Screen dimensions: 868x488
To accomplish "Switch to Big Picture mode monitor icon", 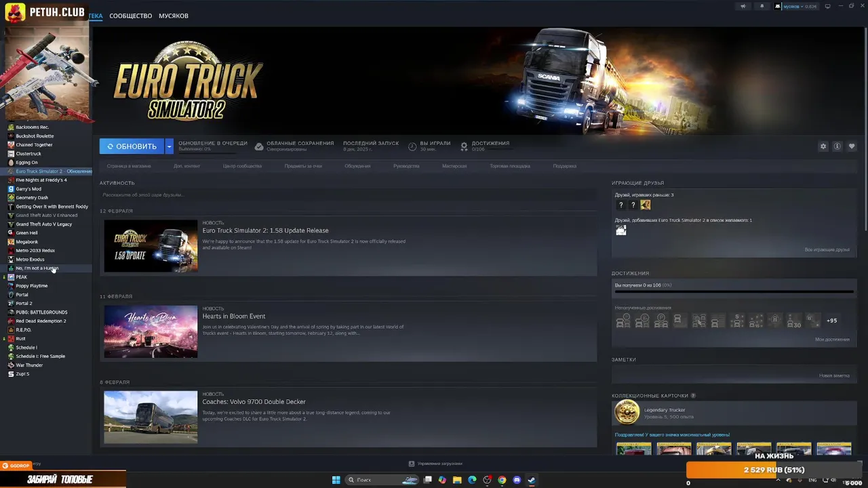I will click(827, 6).
